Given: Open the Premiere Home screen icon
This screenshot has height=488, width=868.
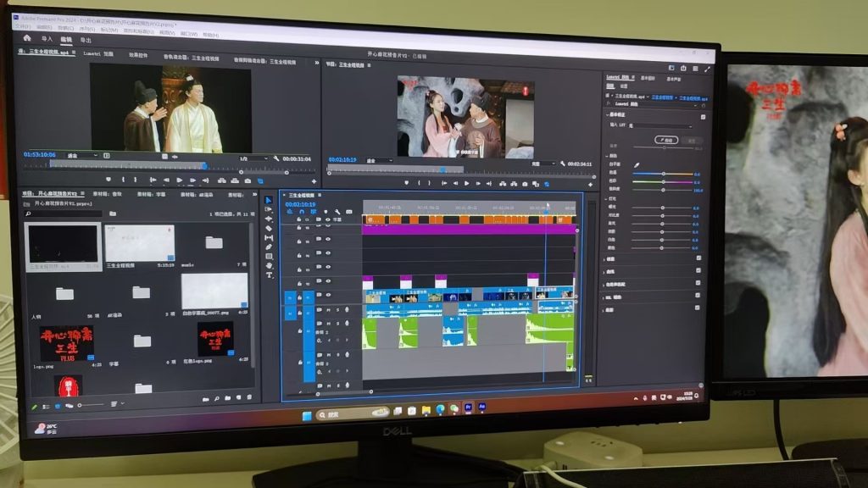Looking at the screenshot, I should [x=26, y=38].
